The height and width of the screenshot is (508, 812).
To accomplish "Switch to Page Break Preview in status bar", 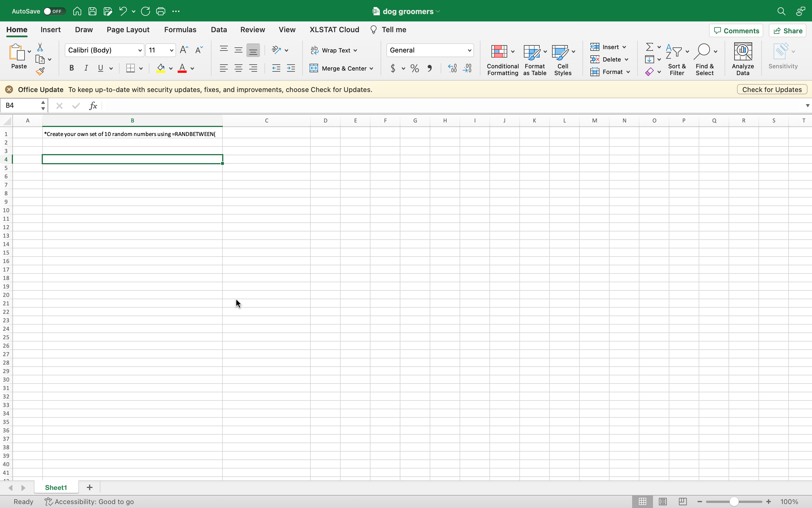I will click(683, 502).
